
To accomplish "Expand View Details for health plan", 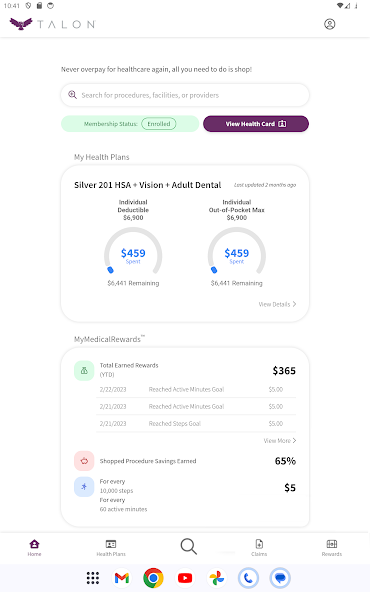I will coord(278,304).
